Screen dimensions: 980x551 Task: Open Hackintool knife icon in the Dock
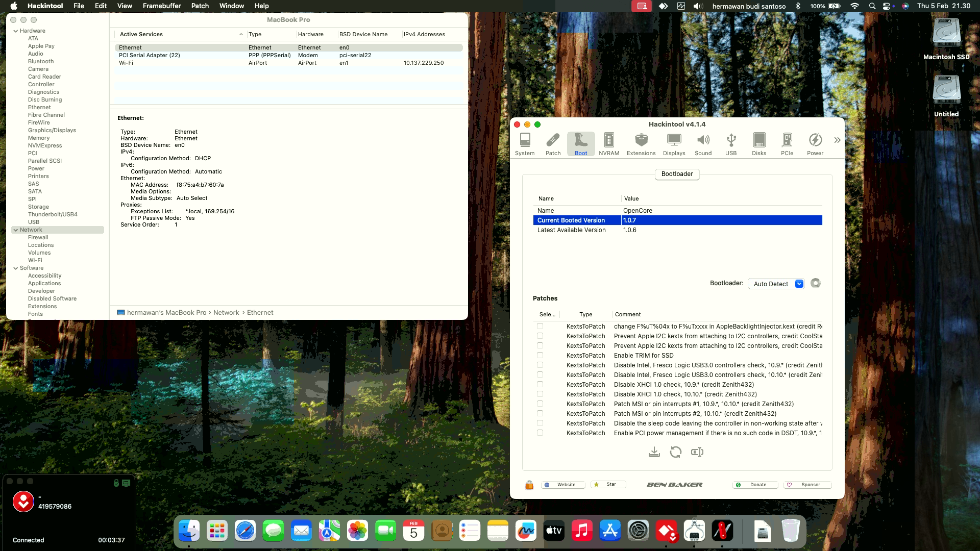[x=722, y=531]
